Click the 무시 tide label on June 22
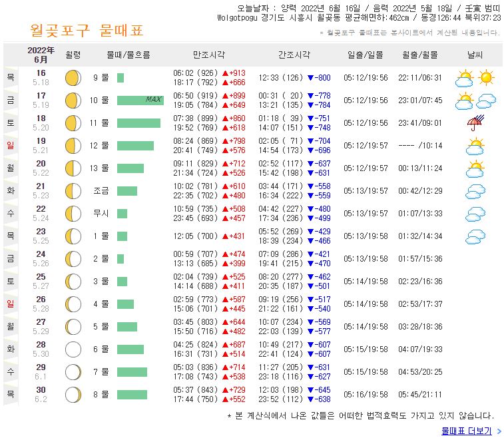The width and height of the screenshot is (504, 438). [x=101, y=214]
